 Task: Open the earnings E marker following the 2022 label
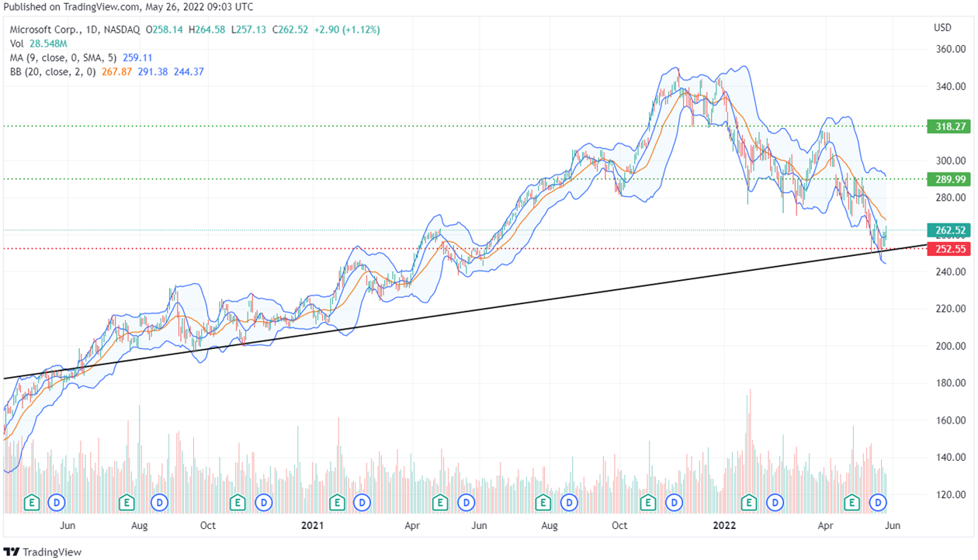point(749,503)
